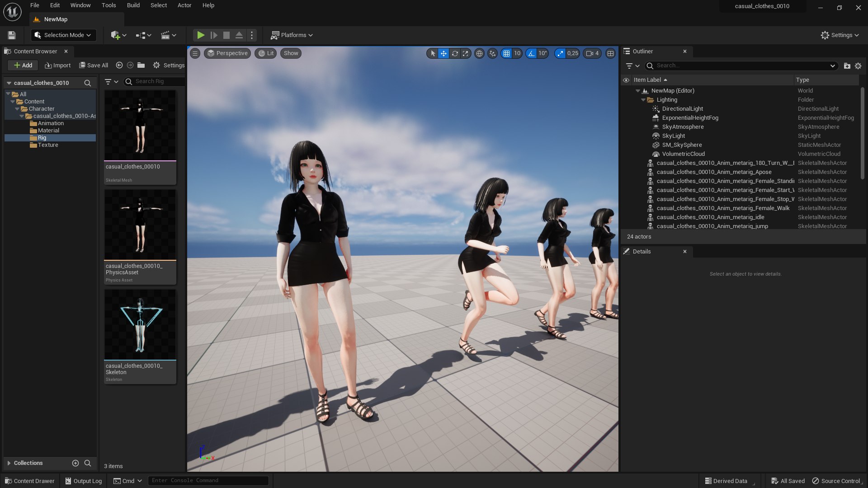Select Texture folder in tree
Screen dimensions: 868x488
point(48,145)
